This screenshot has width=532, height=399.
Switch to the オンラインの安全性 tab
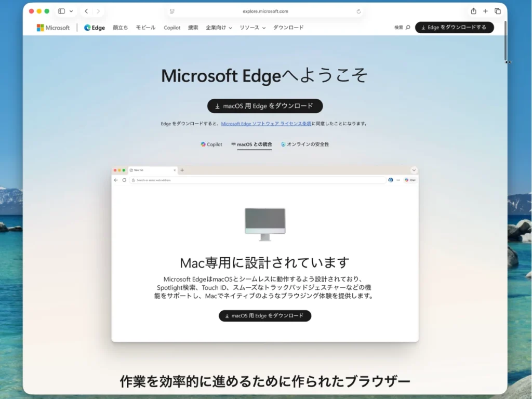click(x=305, y=144)
